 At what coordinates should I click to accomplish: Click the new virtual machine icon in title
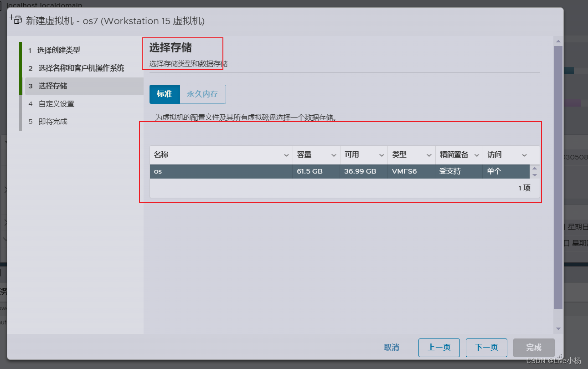[15, 19]
